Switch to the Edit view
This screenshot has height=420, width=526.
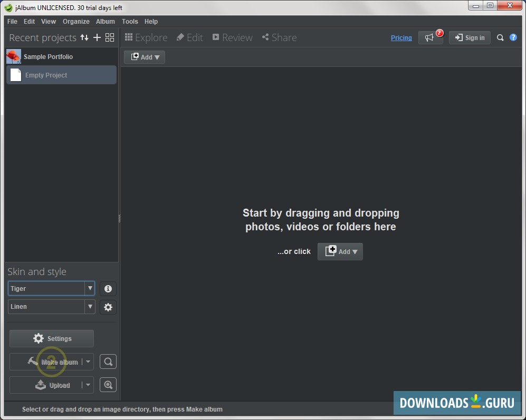[x=190, y=37]
